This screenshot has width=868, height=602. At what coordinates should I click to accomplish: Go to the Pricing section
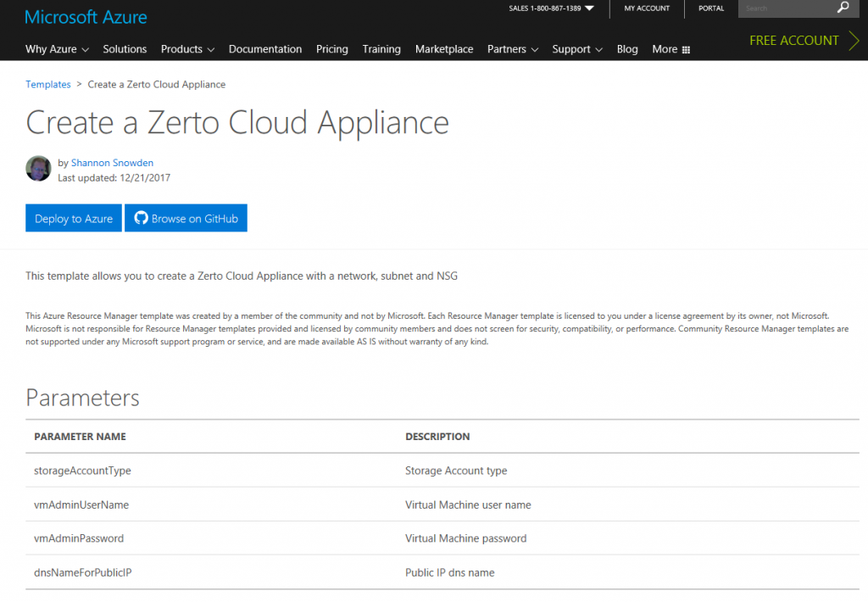point(332,49)
